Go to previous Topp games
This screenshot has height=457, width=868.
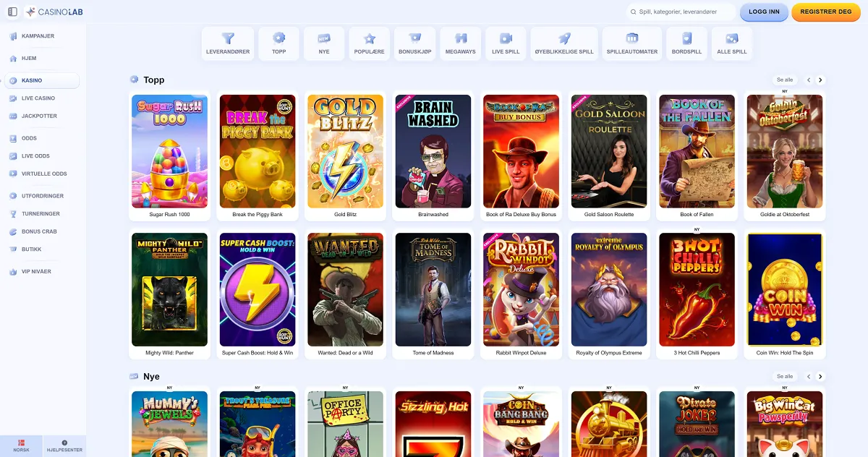[x=809, y=80]
